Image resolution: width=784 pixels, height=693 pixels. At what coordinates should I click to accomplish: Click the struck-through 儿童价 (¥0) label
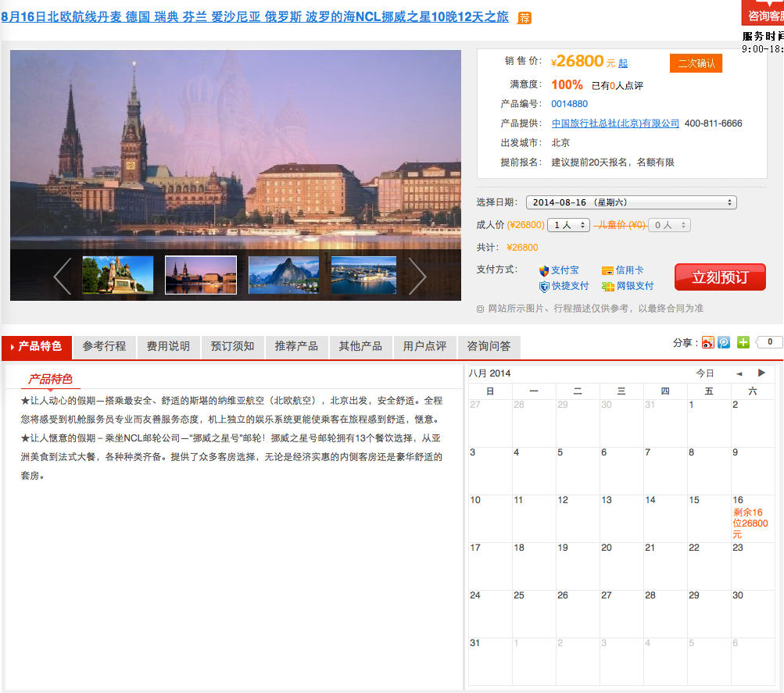click(x=621, y=225)
